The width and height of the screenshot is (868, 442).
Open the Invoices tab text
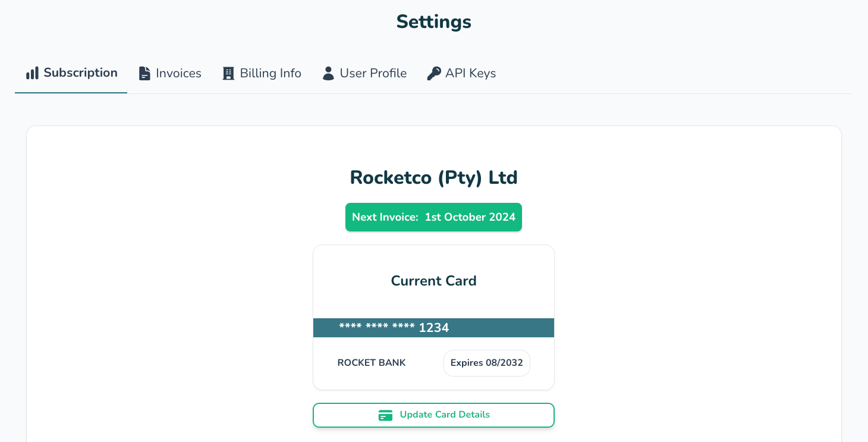pos(178,73)
